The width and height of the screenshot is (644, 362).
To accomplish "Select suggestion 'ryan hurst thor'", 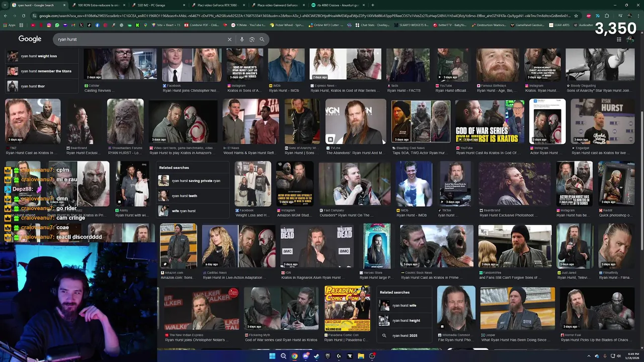I will pos(41,86).
